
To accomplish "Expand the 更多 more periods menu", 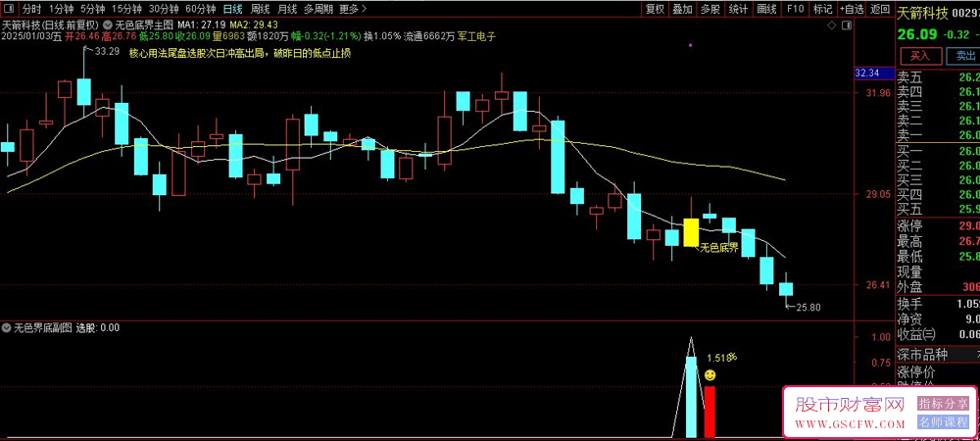I will click(353, 9).
